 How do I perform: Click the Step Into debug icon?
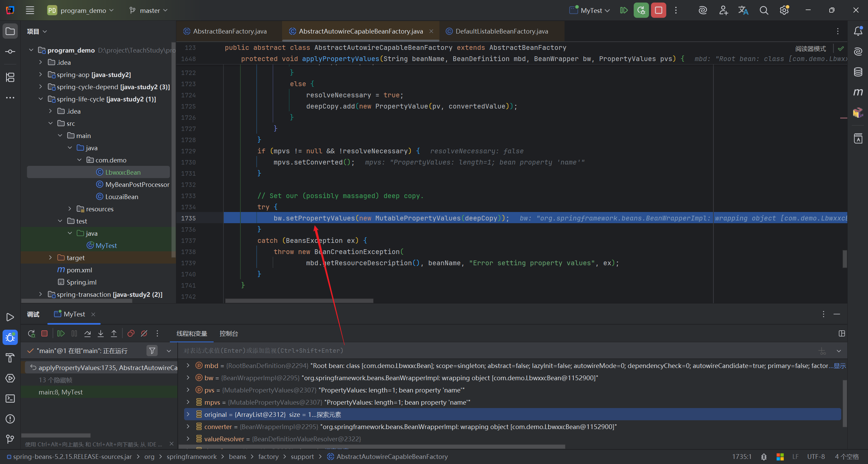click(x=101, y=334)
